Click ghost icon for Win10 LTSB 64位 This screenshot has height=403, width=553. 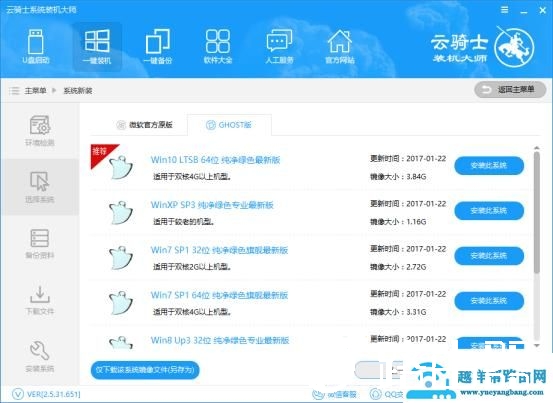pos(121,167)
